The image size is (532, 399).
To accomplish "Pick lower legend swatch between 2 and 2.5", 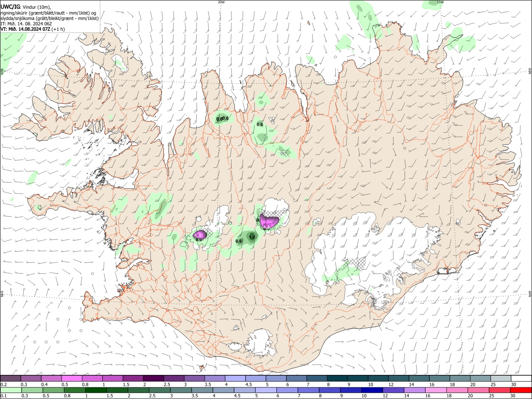I will tap(138, 390).
